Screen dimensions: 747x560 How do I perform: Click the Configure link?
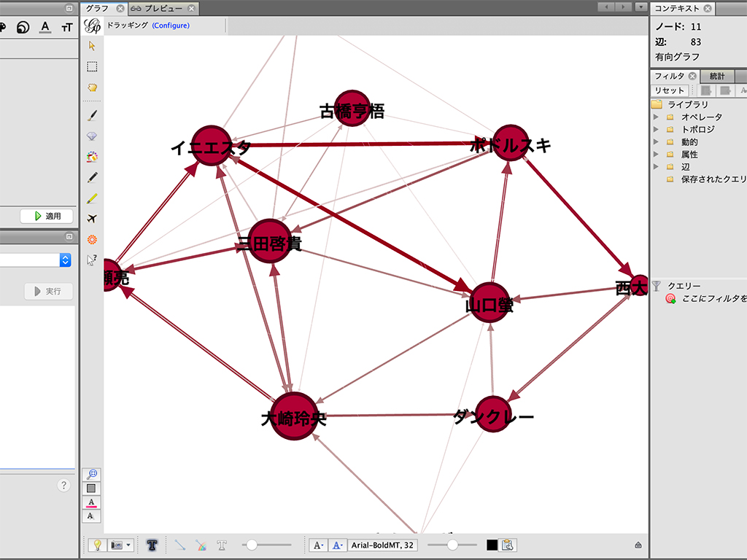coord(171,26)
